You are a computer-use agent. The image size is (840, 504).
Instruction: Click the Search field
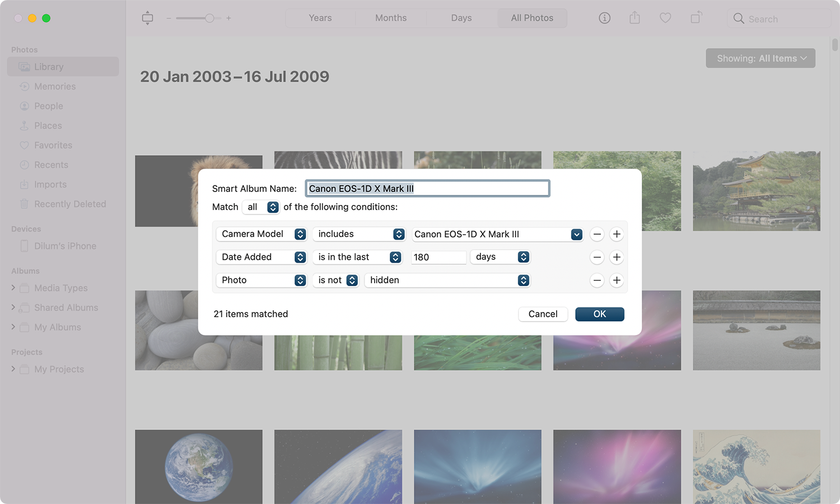[779, 18]
